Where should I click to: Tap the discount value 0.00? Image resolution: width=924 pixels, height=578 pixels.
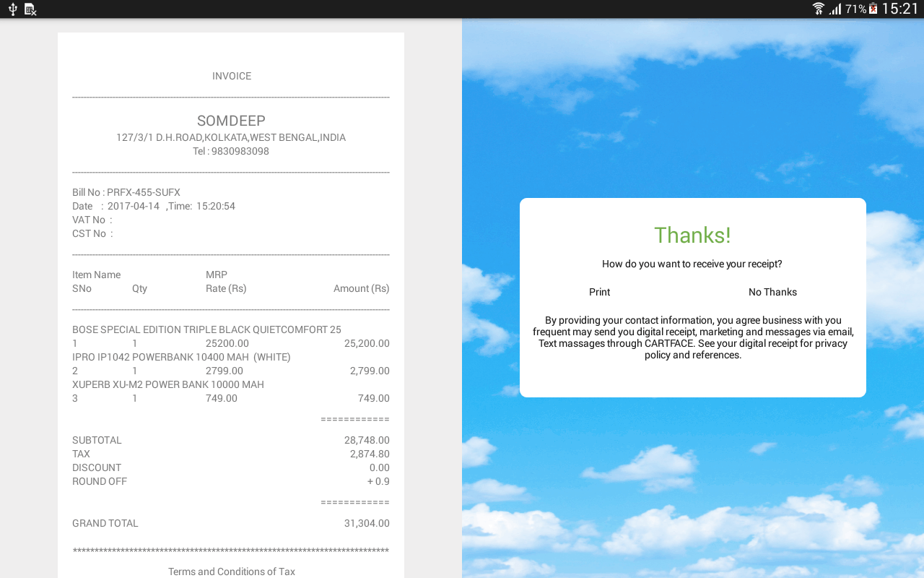click(x=380, y=467)
